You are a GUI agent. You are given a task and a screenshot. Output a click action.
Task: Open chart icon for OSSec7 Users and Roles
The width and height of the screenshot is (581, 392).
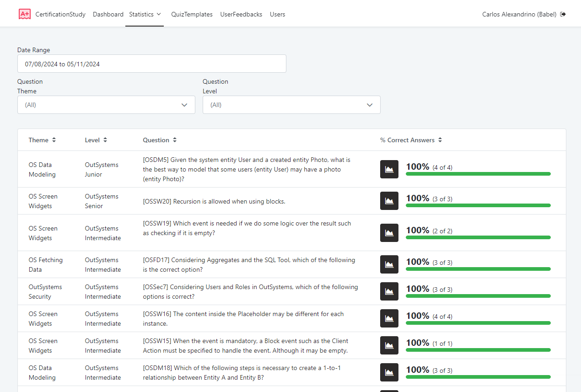pos(389,291)
